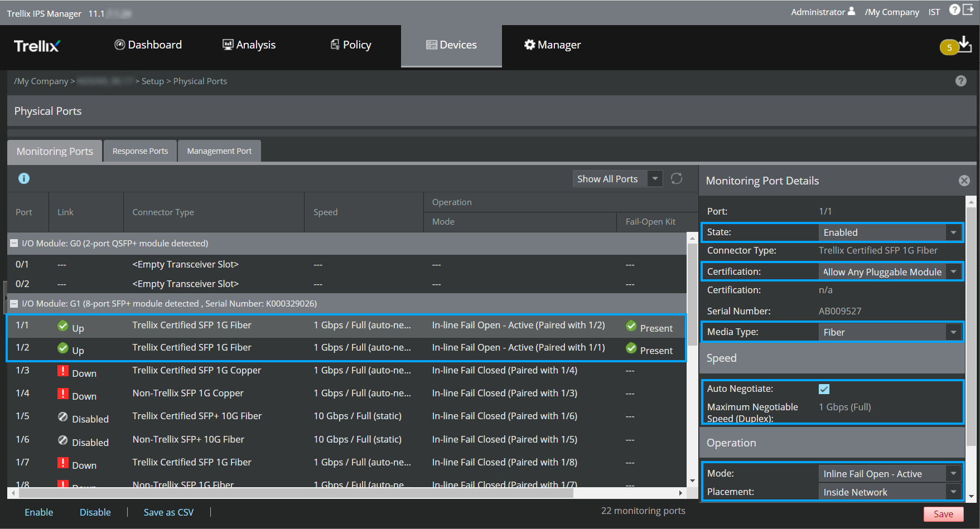Image resolution: width=980 pixels, height=529 pixels.
Task: Go to the Analysis menu
Action: [x=249, y=45]
